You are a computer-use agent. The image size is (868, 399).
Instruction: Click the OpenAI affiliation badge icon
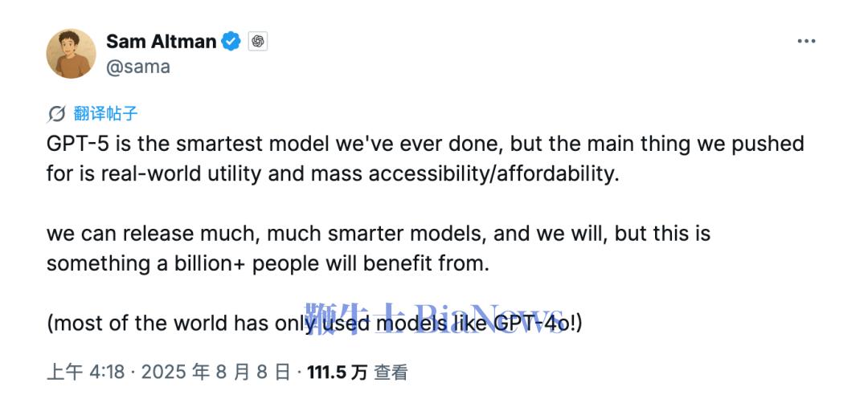point(257,42)
